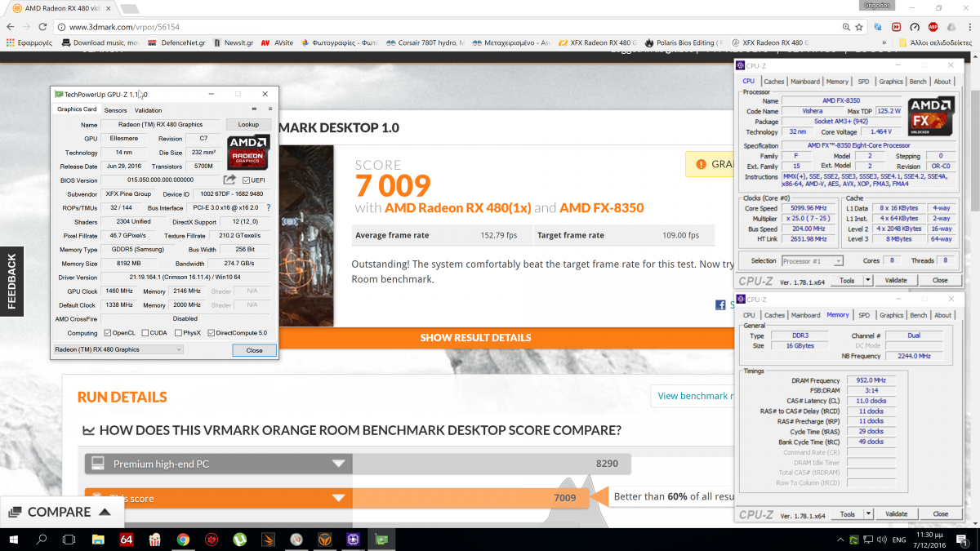Viewport: 980px width, 551px height.
Task: Open DefenceNet.gr bookmark
Action: [177, 42]
